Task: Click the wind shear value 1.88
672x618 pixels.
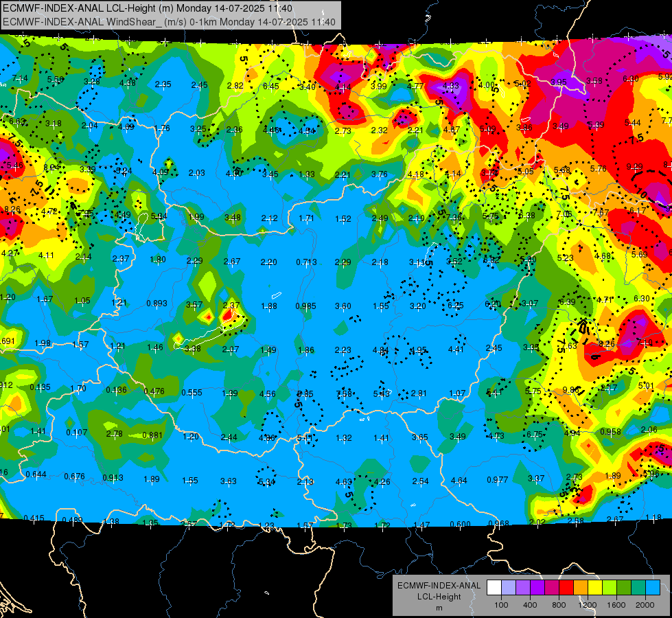Action: pos(269,306)
